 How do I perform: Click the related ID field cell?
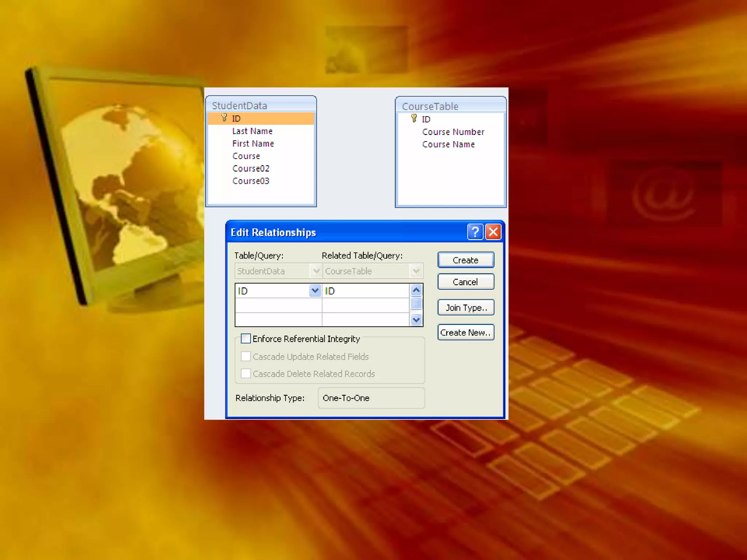[x=365, y=291]
